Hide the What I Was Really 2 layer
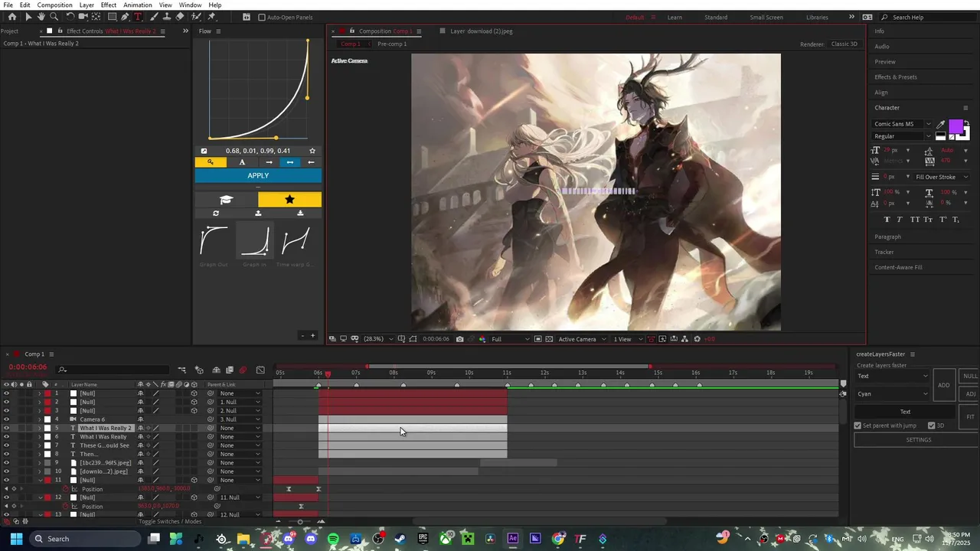 [6, 428]
